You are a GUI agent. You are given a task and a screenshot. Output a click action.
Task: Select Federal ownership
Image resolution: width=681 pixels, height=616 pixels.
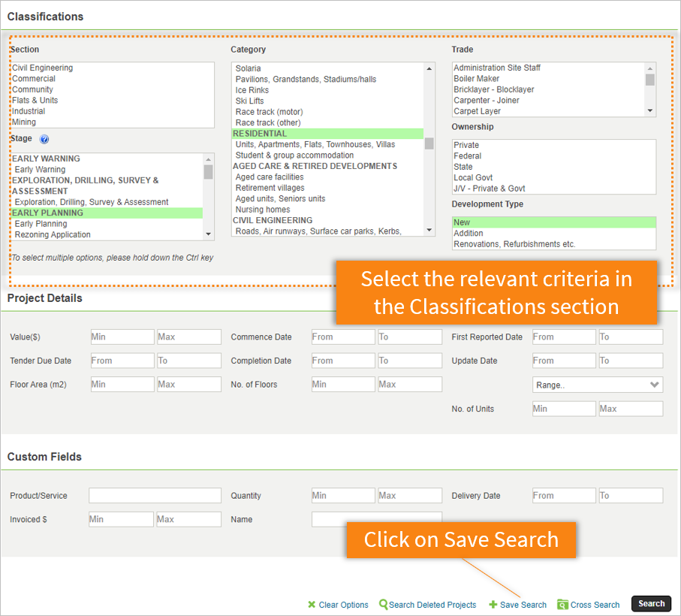(554, 156)
